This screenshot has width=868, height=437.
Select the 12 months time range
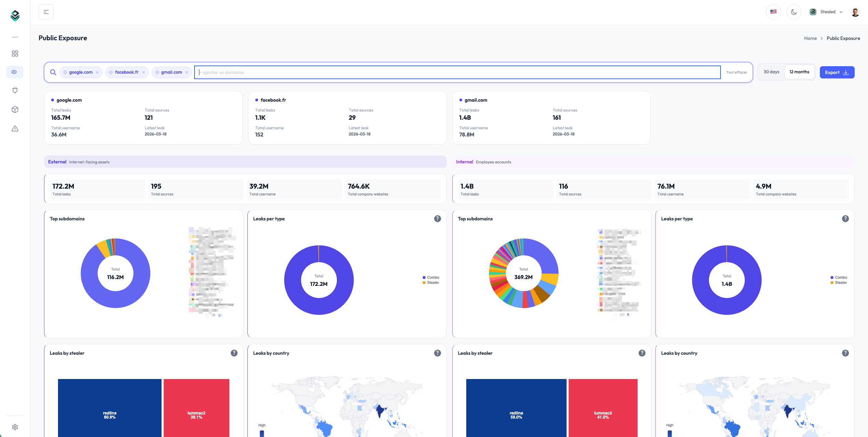(799, 72)
